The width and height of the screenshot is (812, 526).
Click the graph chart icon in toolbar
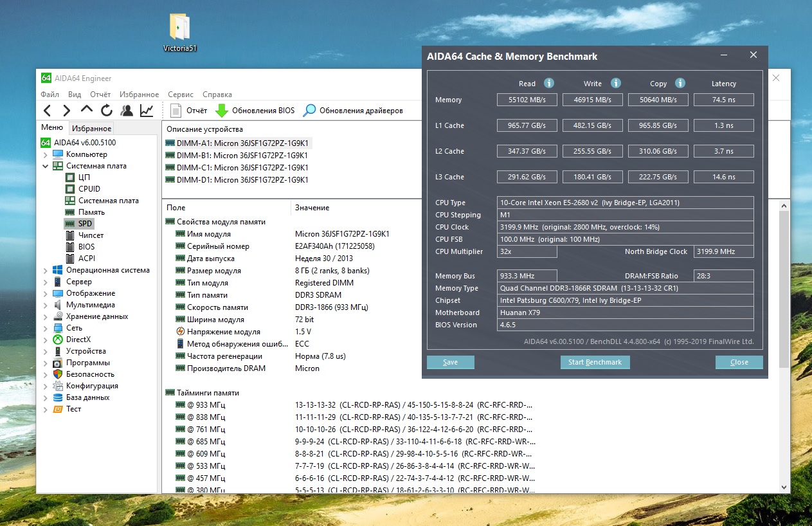coord(147,111)
